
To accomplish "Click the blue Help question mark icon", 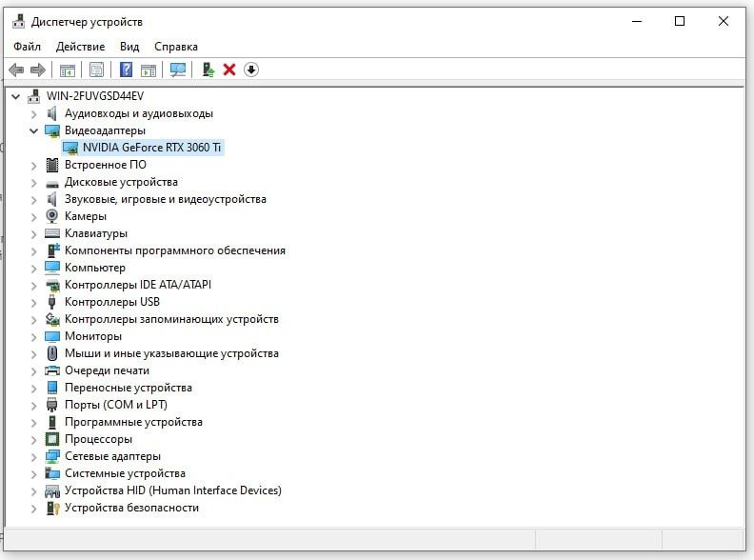I will 126,70.
